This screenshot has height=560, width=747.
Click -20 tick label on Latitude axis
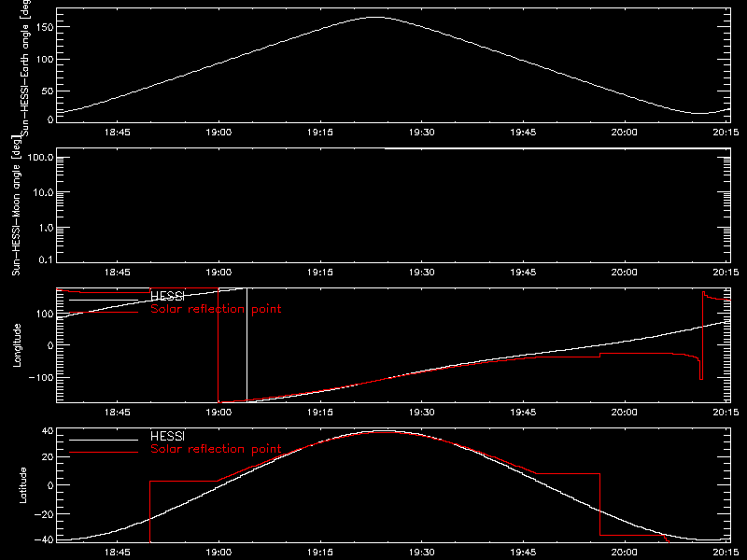tap(45, 514)
